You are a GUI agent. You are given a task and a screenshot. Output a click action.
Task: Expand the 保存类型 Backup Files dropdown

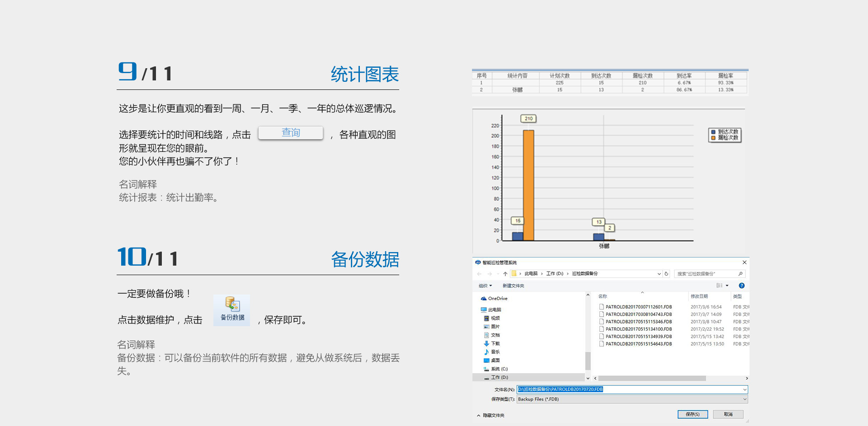745,399
